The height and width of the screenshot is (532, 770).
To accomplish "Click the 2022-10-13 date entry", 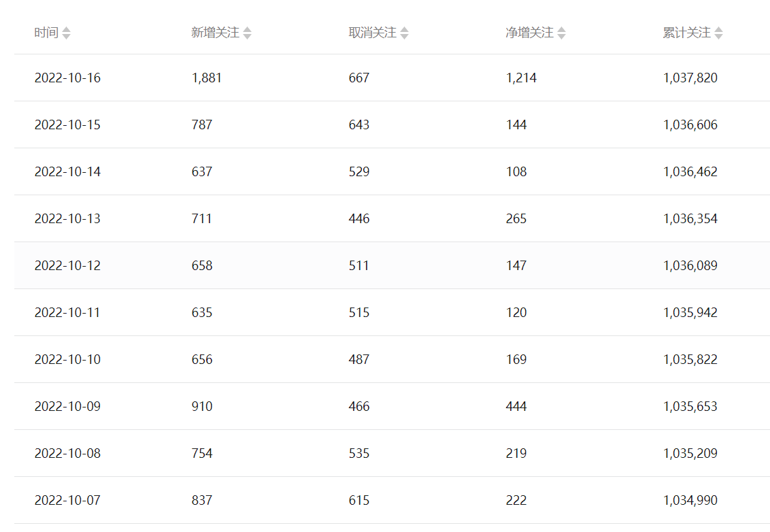I will [67, 219].
